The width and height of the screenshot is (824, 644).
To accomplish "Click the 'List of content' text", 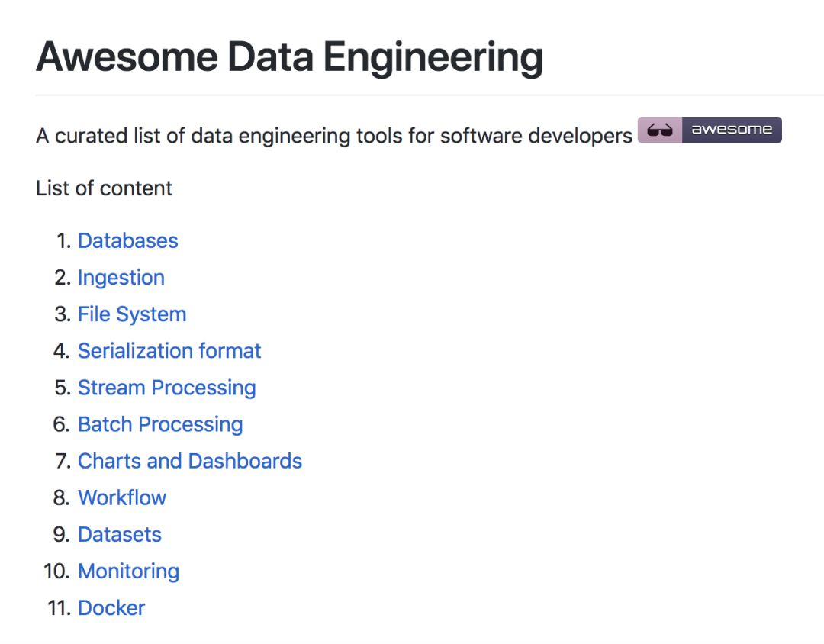I will 104,188.
